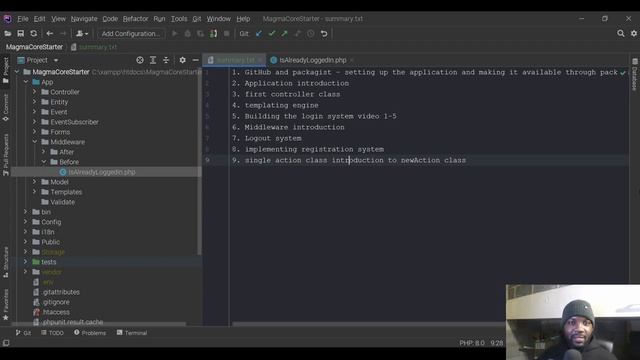This screenshot has height=360, width=640.
Task: Click the Git update project blue arrow
Action: [x=259, y=33]
